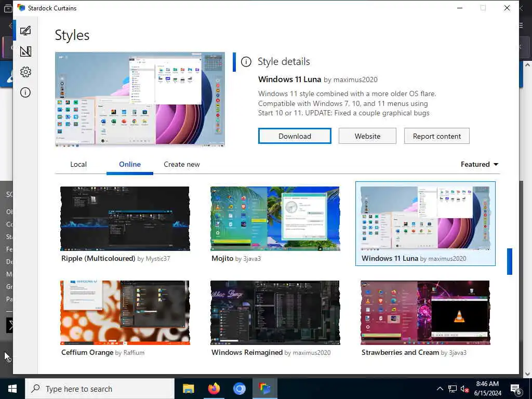
Task: Open the notification center icon
Action: tap(515, 389)
